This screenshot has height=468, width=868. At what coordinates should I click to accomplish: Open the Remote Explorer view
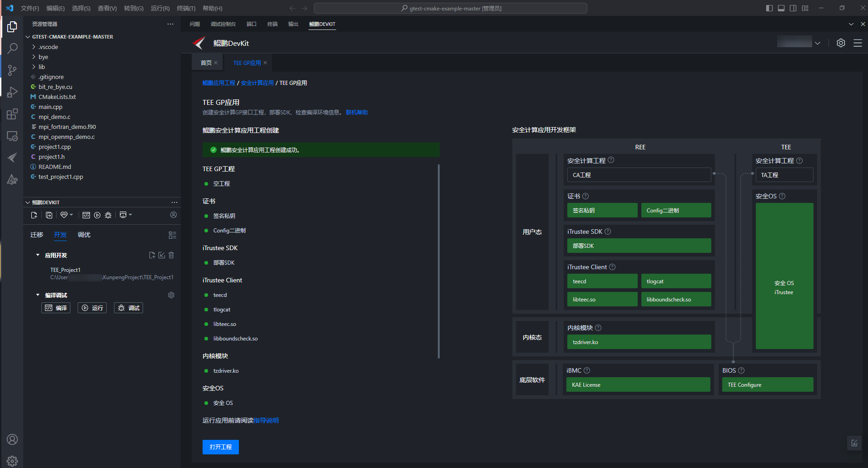[x=12, y=136]
